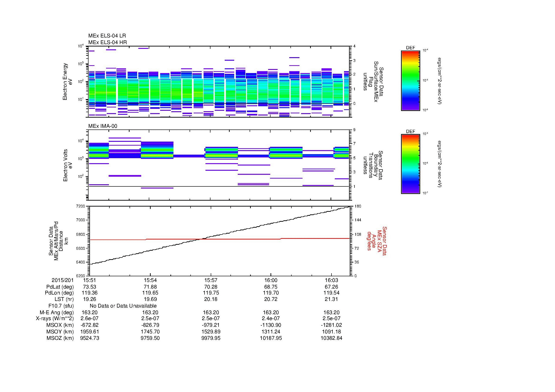Click the 108 degrees SZA axis tick
Viewport: 555px width, 392px height.
358,235
